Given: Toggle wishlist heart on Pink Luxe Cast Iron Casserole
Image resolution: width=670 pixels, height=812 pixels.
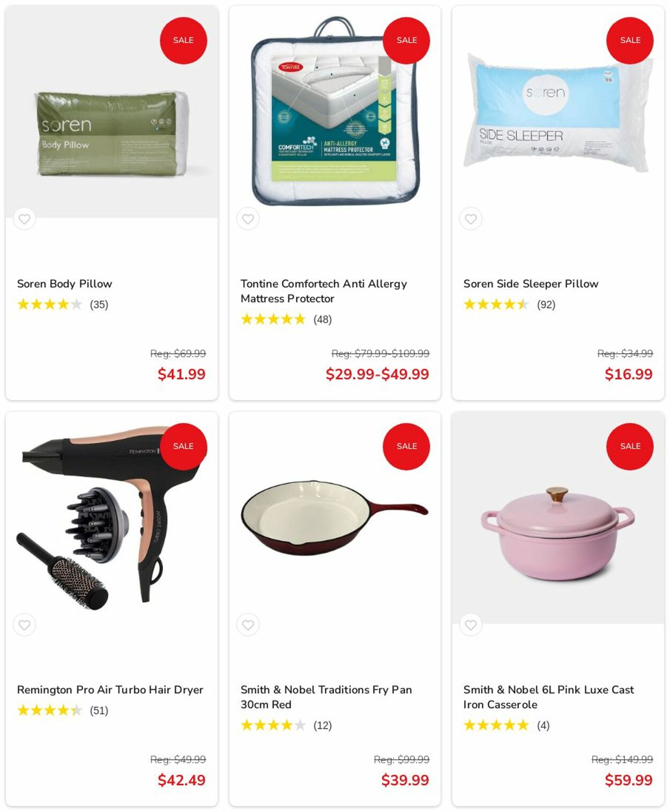Looking at the screenshot, I should [x=471, y=625].
